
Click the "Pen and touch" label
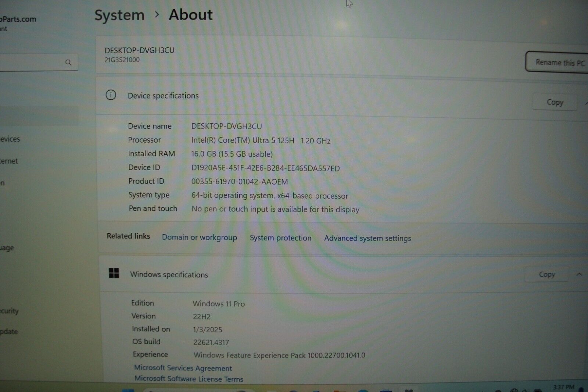click(x=153, y=209)
